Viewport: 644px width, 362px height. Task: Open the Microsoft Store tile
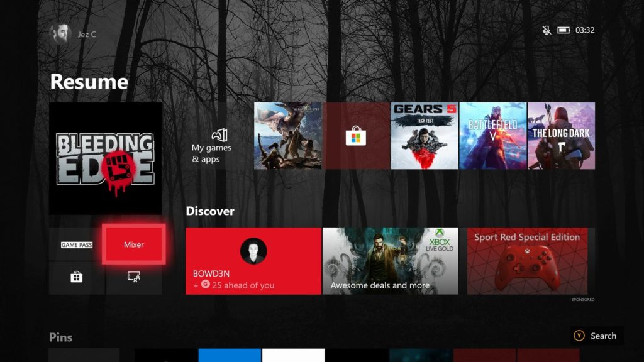[x=356, y=136]
